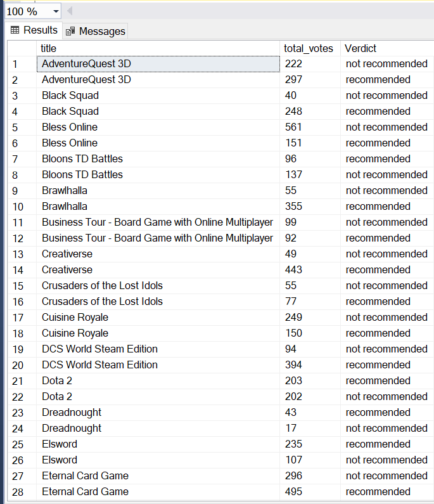Open the 100 % zoom dropdown
Image resolution: width=434 pixels, height=504 pixels.
click(x=56, y=11)
